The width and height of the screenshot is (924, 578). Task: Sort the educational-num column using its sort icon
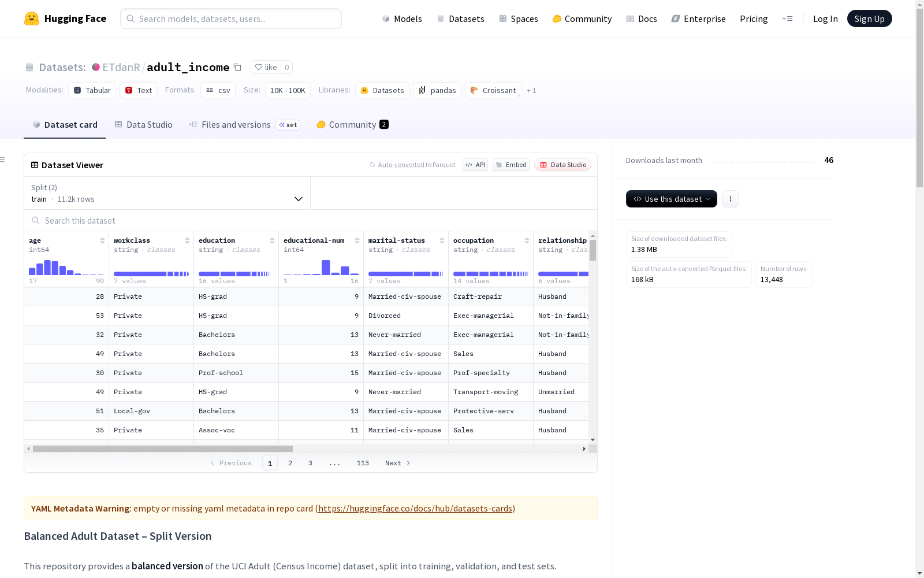(x=357, y=240)
